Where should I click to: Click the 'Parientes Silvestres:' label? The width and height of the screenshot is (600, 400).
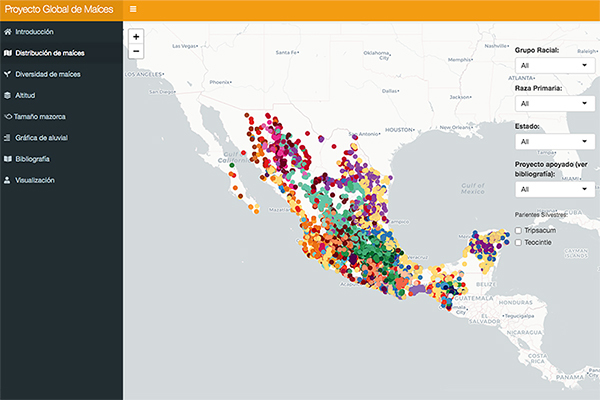click(x=541, y=215)
